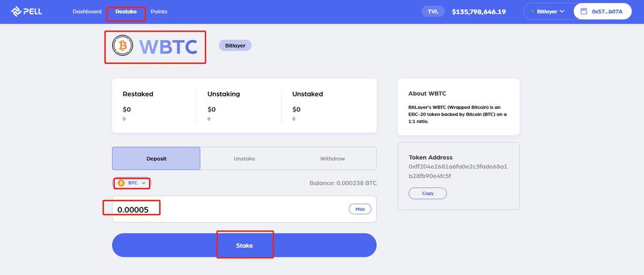Click the Restaked $0 value
Image resolution: width=644 pixels, height=275 pixels.
point(127,109)
